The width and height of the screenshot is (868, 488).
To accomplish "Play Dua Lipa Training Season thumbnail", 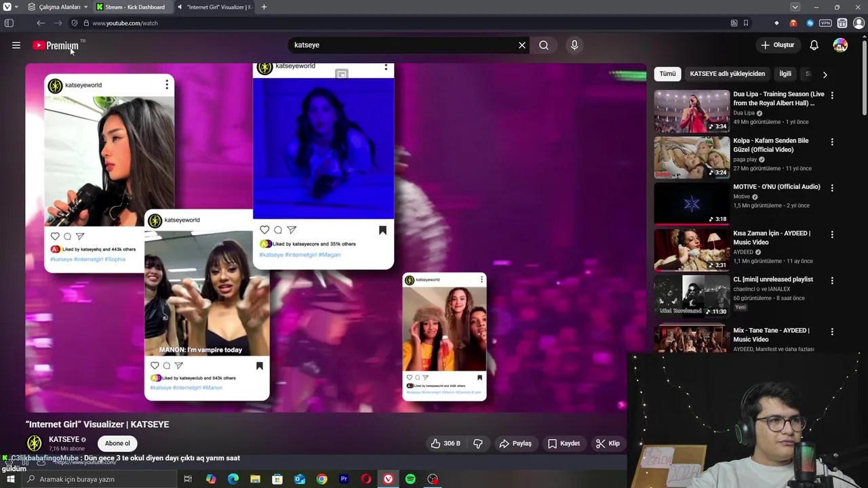I will (x=692, y=111).
